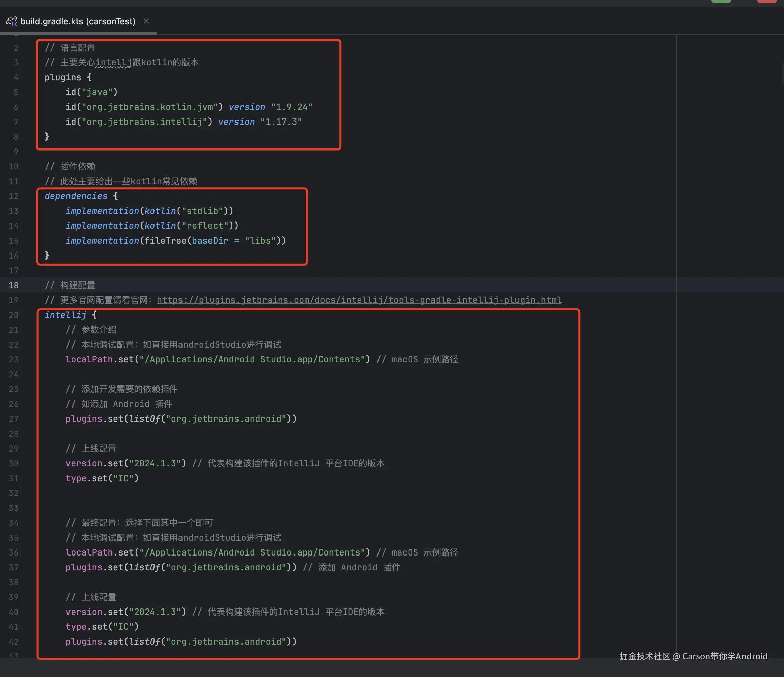Viewport: 784px width, 677px height.
Task: Click the Gradle elephant icon on the file tab
Action: pos(11,21)
